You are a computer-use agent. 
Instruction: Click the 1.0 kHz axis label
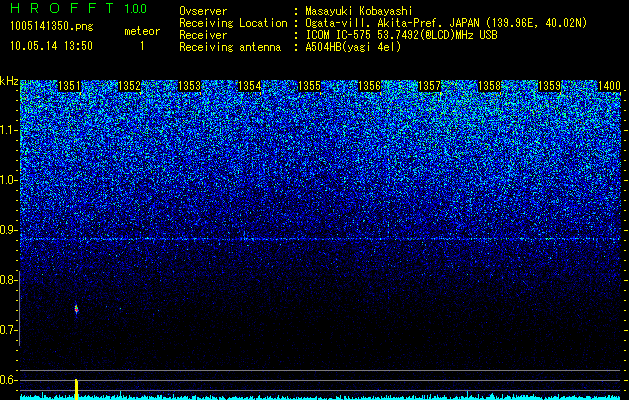coord(8,181)
